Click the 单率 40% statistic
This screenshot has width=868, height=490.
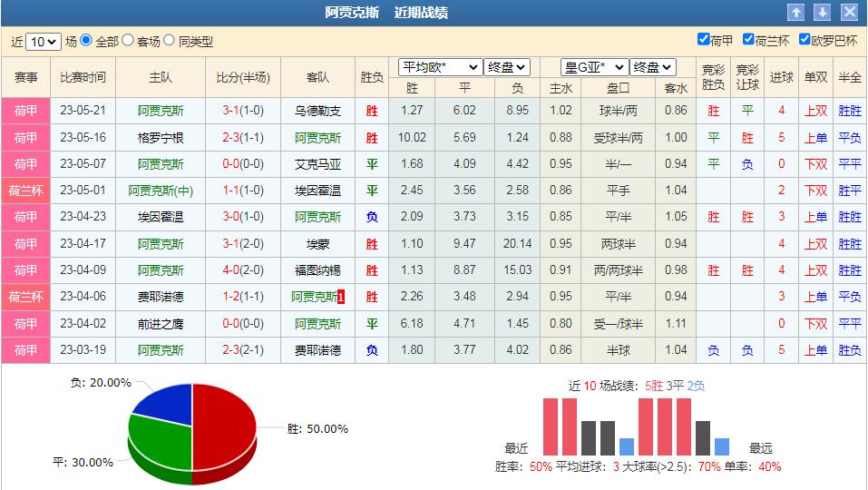click(x=753, y=466)
